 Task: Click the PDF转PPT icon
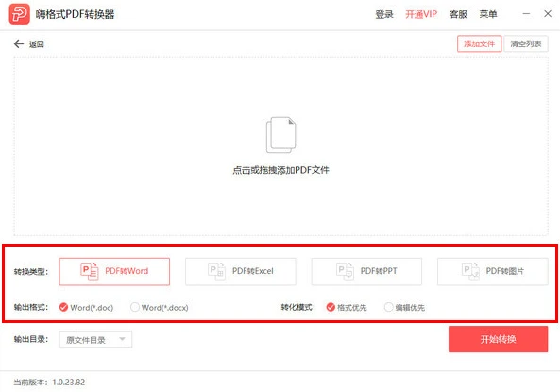pyautogui.click(x=345, y=271)
